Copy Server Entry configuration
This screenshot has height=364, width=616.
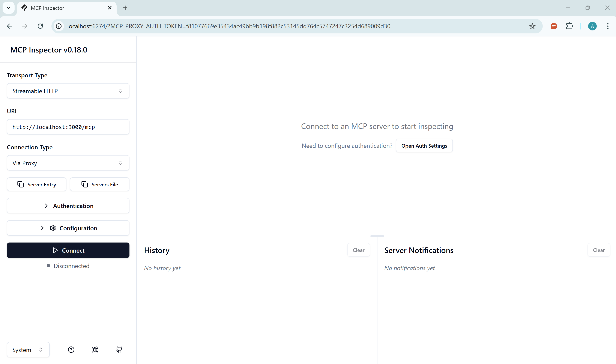37,184
